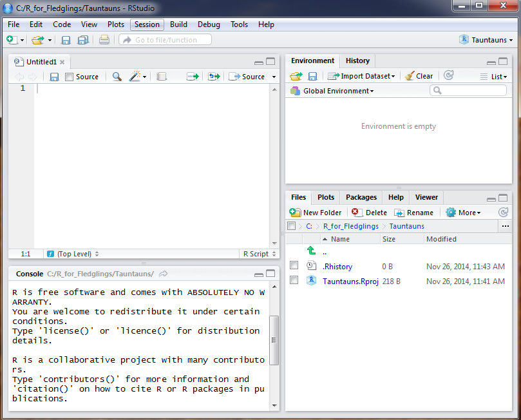Navigate to R_for_Fledglings breadcrumb

tap(350, 226)
